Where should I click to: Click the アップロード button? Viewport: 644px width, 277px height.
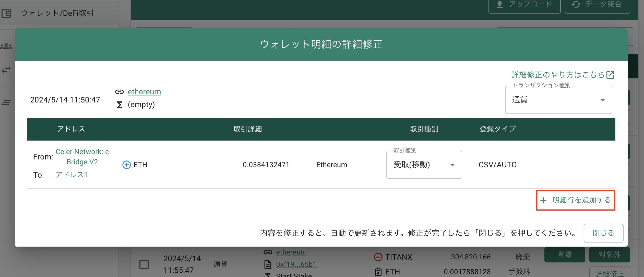[524, 5]
